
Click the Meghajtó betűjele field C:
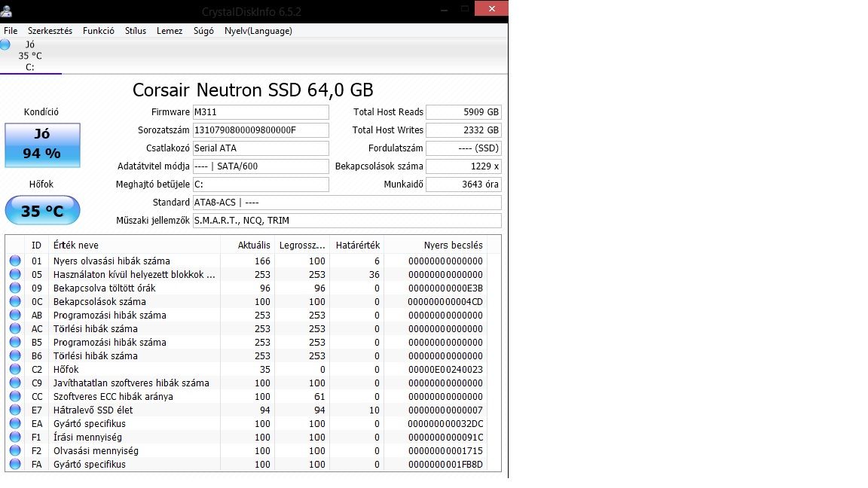(261, 185)
